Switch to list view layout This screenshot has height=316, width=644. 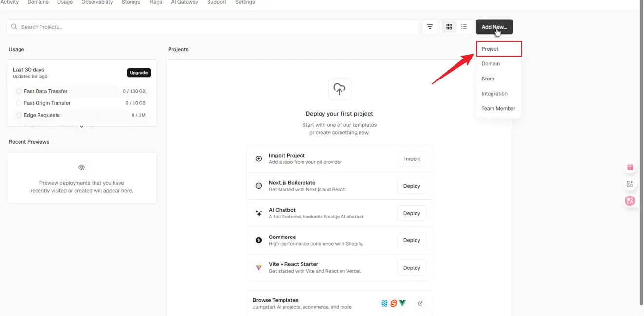464,27
